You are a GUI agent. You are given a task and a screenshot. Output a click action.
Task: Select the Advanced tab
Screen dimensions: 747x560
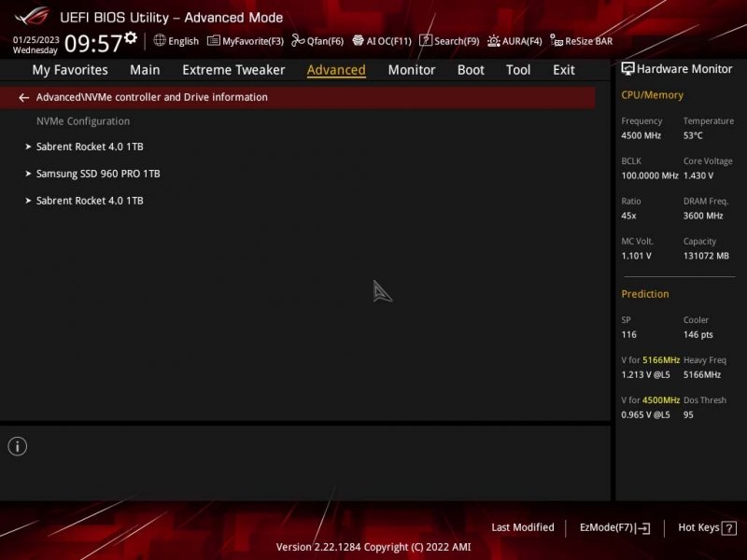click(336, 70)
